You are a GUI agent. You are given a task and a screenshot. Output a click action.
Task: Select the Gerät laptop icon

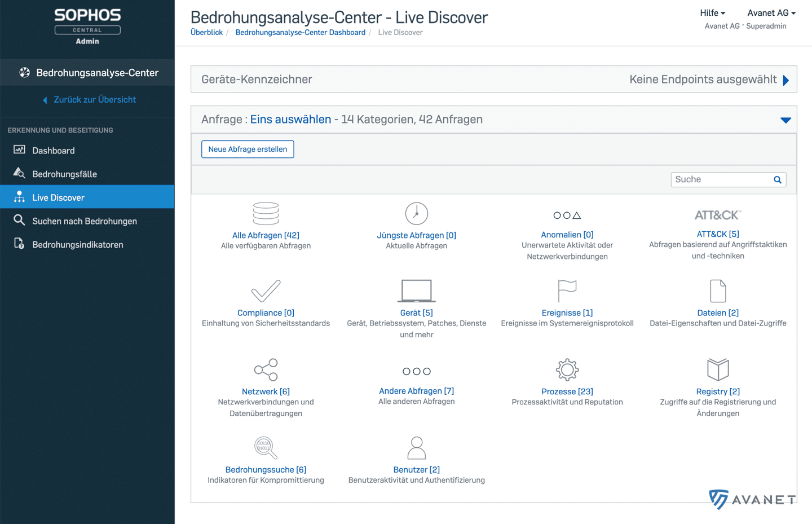click(417, 291)
